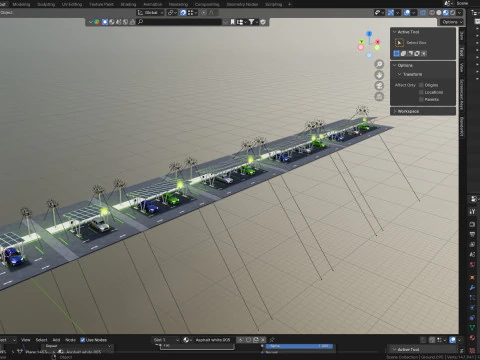
Task: Enable Affect Only Locations checkbox
Action: pos(421,92)
